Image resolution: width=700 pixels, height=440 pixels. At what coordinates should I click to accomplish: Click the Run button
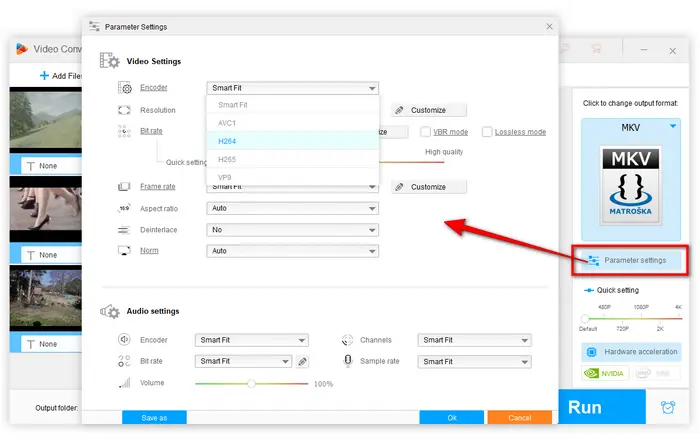point(602,407)
